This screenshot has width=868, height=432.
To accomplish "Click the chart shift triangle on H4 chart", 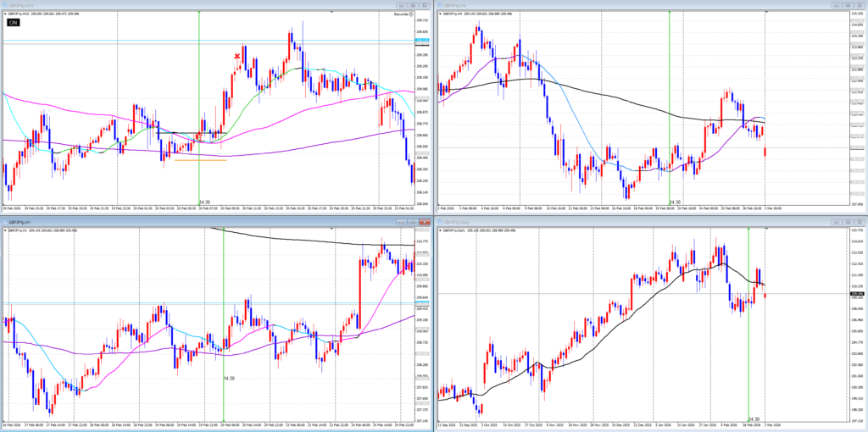I will pyautogui.click(x=765, y=11).
